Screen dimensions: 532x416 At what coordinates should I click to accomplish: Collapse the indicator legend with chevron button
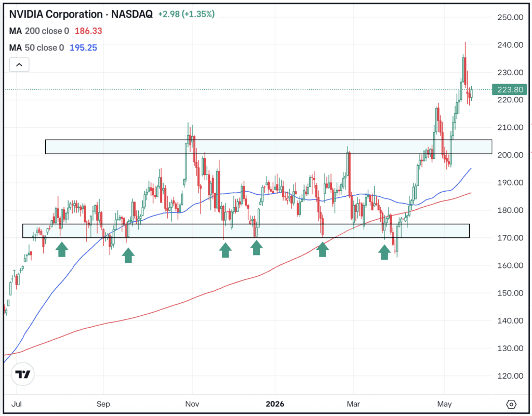(x=19, y=65)
